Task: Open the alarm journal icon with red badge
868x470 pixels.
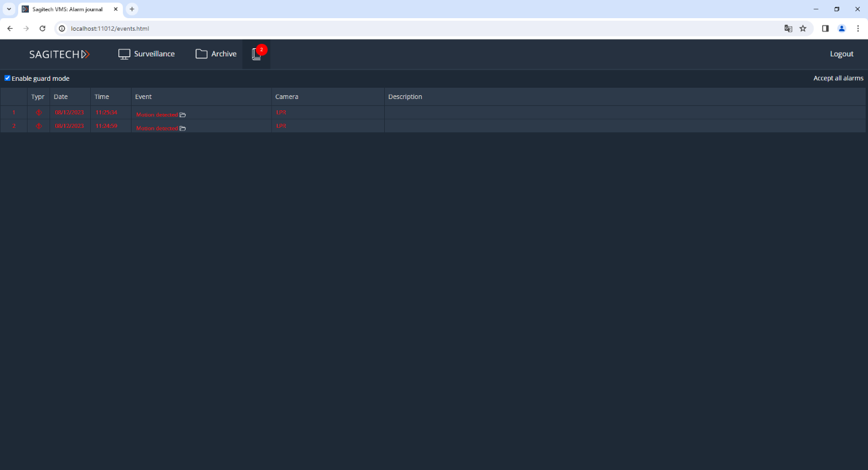Action: (256, 55)
